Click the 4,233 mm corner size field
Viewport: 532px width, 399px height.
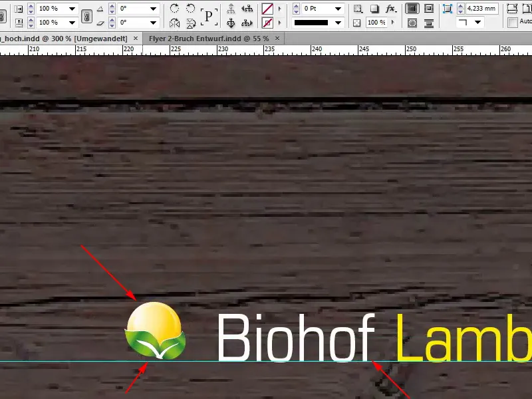[481, 9]
